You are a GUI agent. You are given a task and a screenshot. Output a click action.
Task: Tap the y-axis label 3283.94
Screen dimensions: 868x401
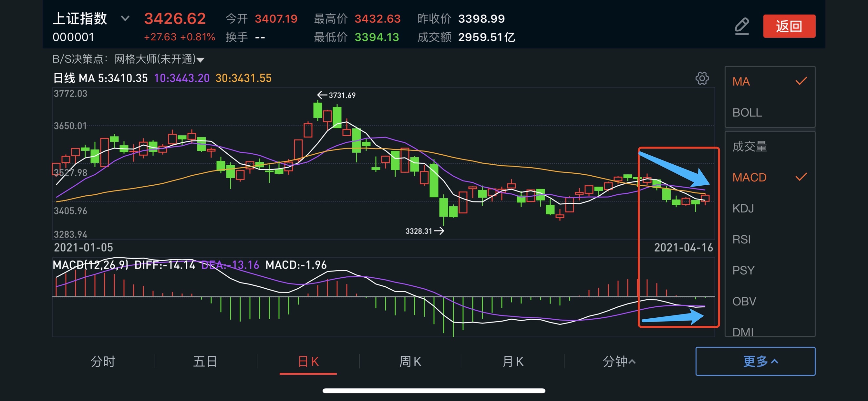click(x=70, y=234)
